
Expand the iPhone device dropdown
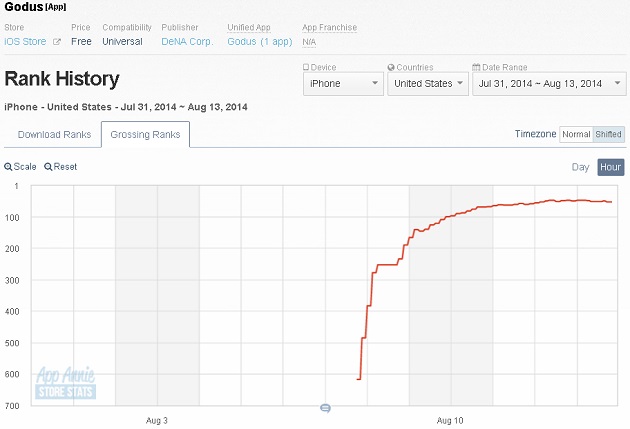click(x=343, y=84)
